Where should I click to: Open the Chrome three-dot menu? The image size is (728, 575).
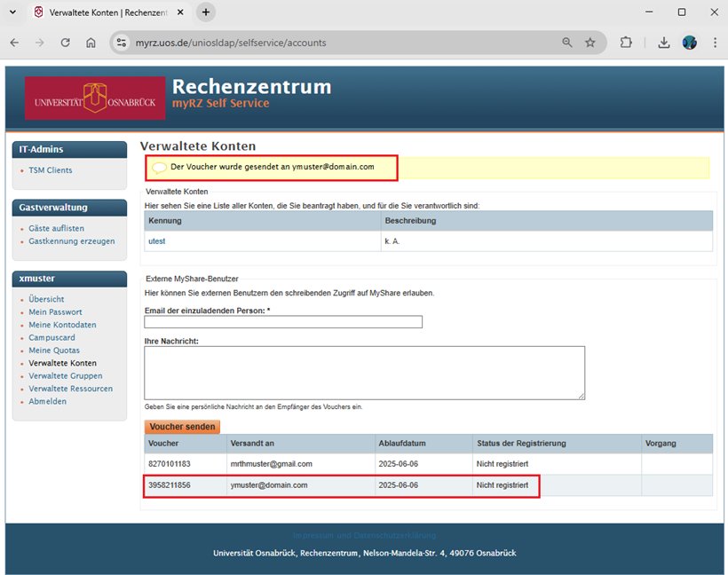715,43
